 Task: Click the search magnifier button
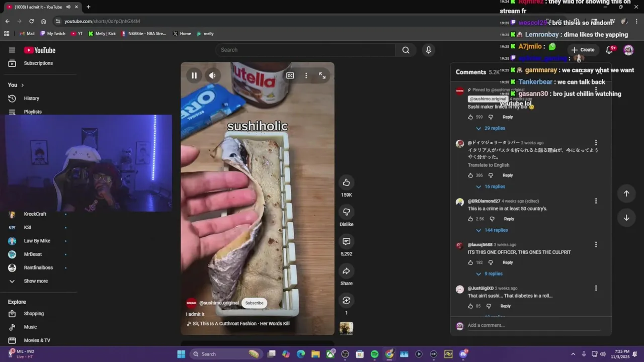pos(406,50)
